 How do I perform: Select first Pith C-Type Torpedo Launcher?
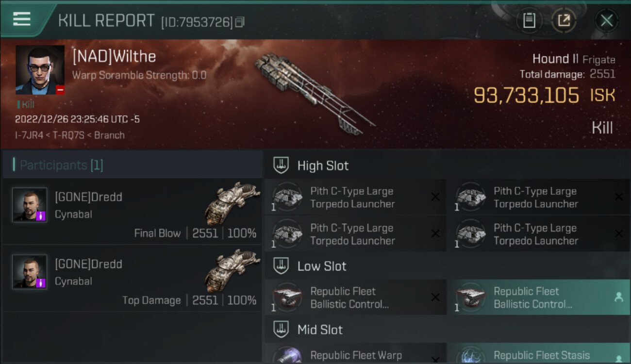point(355,198)
